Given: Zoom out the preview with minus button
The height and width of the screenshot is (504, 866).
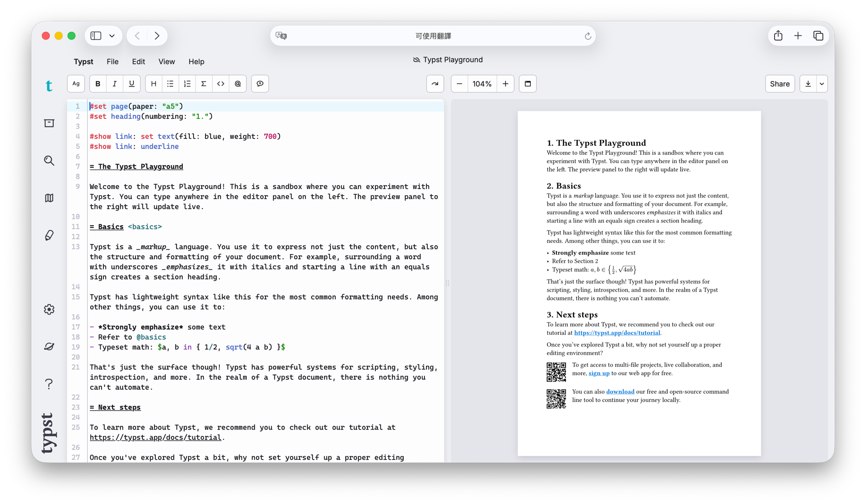Looking at the screenshot, I should click(459, 84).
